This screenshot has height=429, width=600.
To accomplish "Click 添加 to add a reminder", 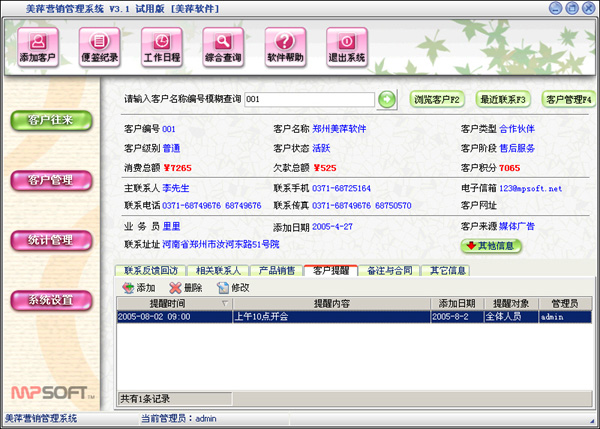I will tap(139, 287).
